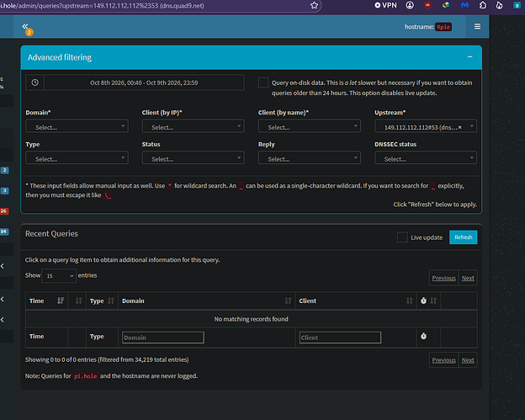Viewport: 525px width, 420px height.
Task: Open the hamburger menu beside hostname
Action: tap(477, 26)
